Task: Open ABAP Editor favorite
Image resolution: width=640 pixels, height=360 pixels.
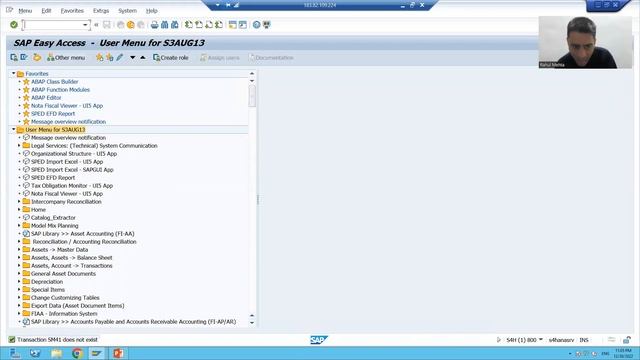Action: pos(46,98)
